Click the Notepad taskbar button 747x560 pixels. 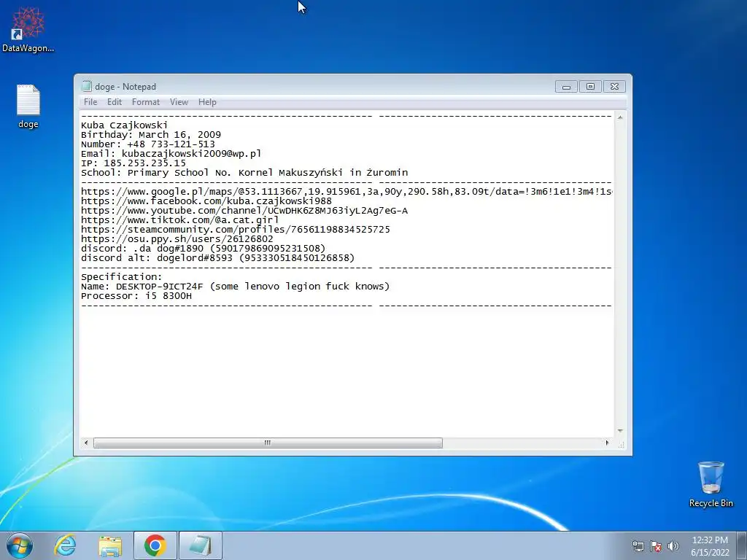(201, 545)
